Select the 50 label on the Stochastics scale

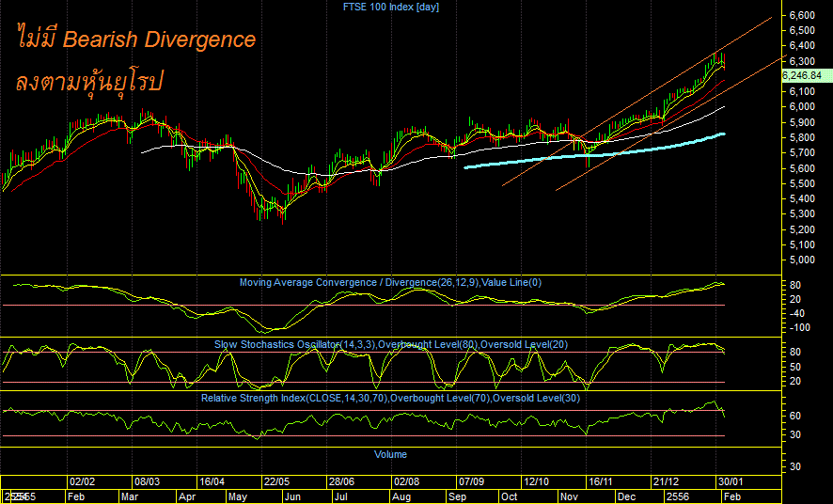coord(795,367)
